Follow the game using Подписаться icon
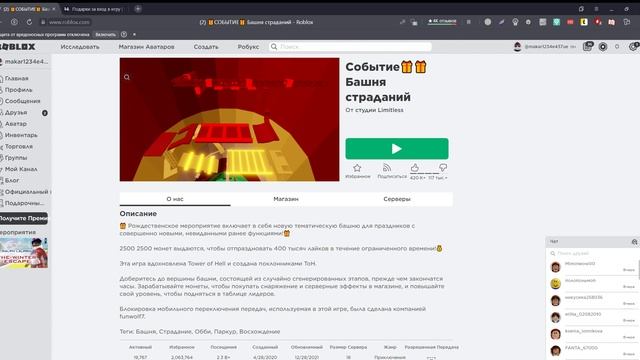The width and height of the screenshot is (640, 360). tap(387, 168)
